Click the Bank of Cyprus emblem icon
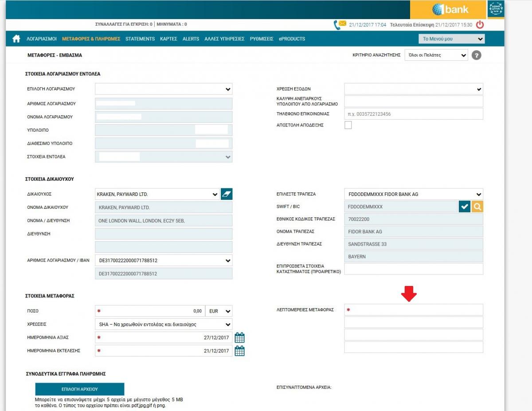The width and height of the screenshot is (532, 411). (x=496, y=9)
